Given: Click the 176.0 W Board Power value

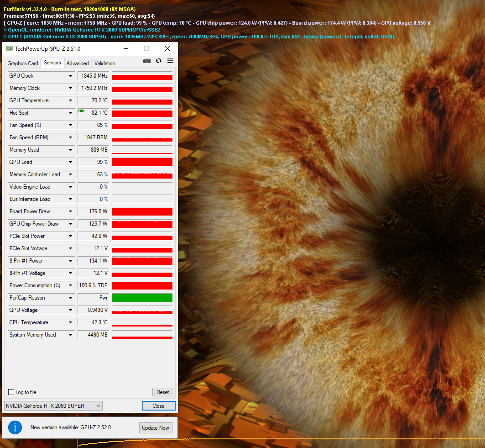Looking at the screenshot, I should pyautogui.click(x=94, y=211).
